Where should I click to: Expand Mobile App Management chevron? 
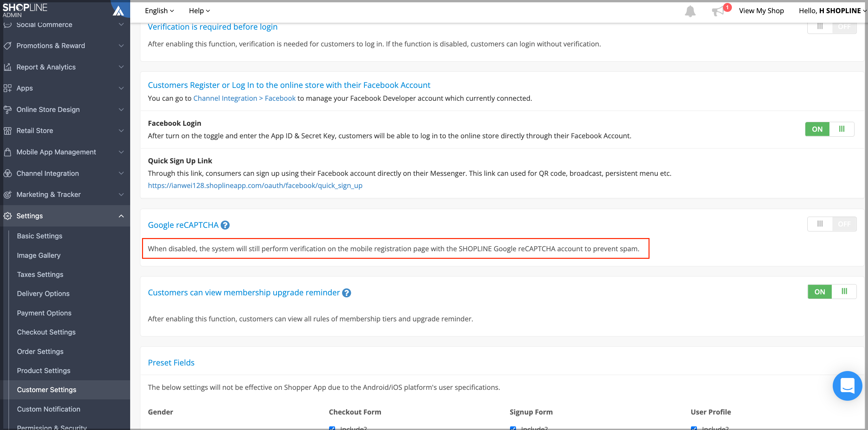point(121,152)
